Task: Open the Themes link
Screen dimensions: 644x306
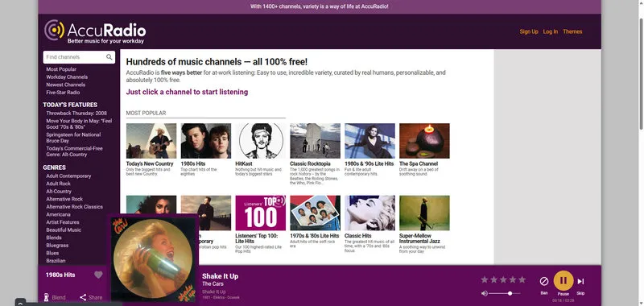Action: pyautogui.click(x=572, y=31)
